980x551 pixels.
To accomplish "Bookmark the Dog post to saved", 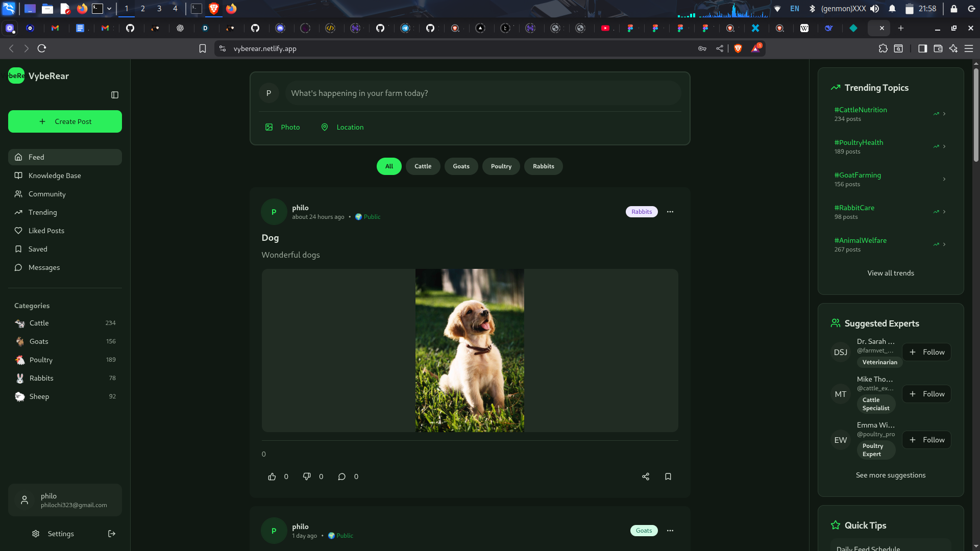I will point(668,477).
